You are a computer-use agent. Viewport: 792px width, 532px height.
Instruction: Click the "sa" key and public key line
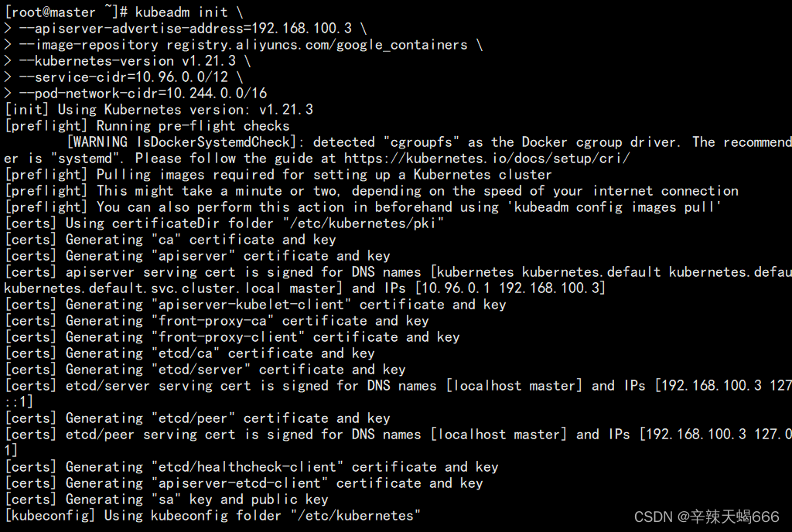(x=166, y=500)
